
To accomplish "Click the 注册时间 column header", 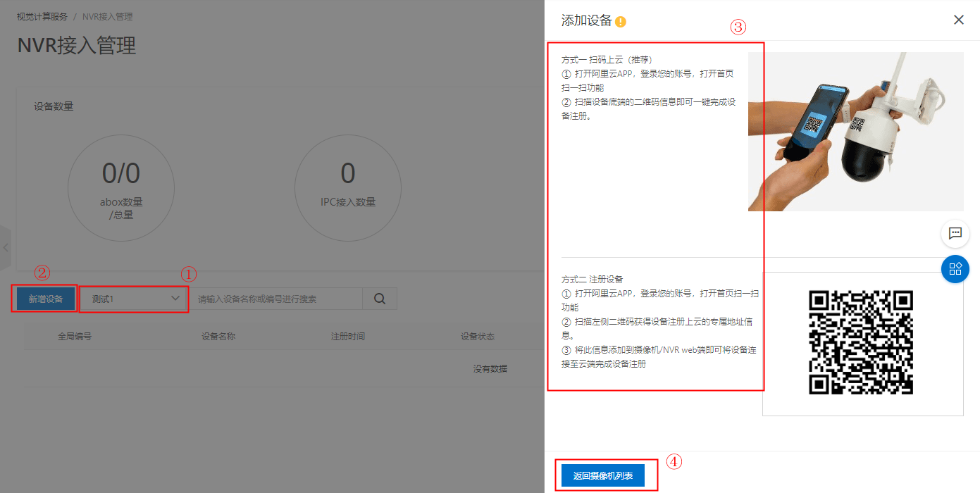I will point(348,337).
